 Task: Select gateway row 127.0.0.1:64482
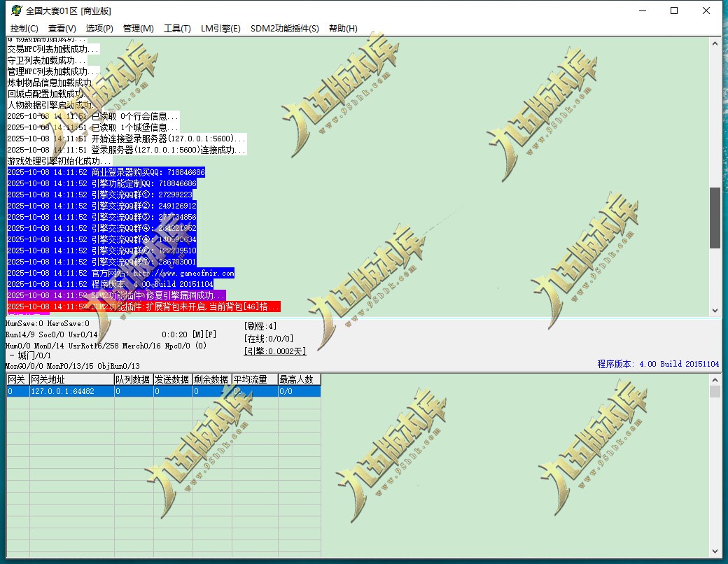(163, 391)
